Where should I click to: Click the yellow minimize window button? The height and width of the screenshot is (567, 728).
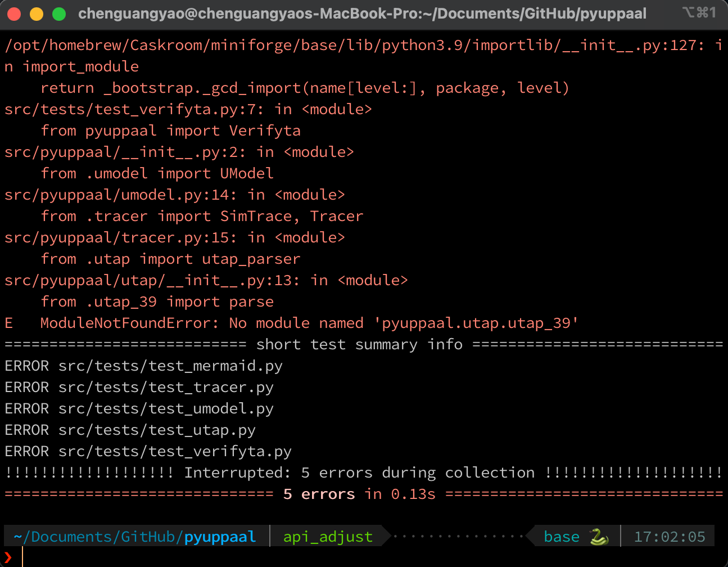37,14
